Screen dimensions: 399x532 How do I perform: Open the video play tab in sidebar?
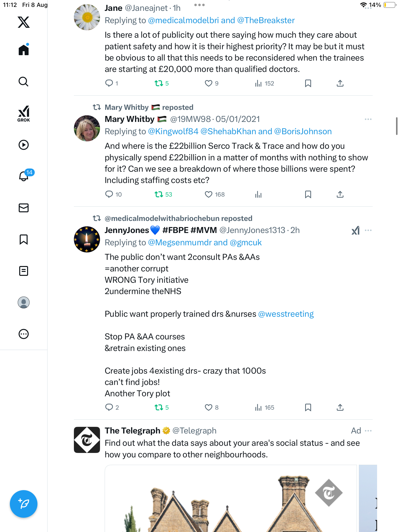[x=24, y=145]
